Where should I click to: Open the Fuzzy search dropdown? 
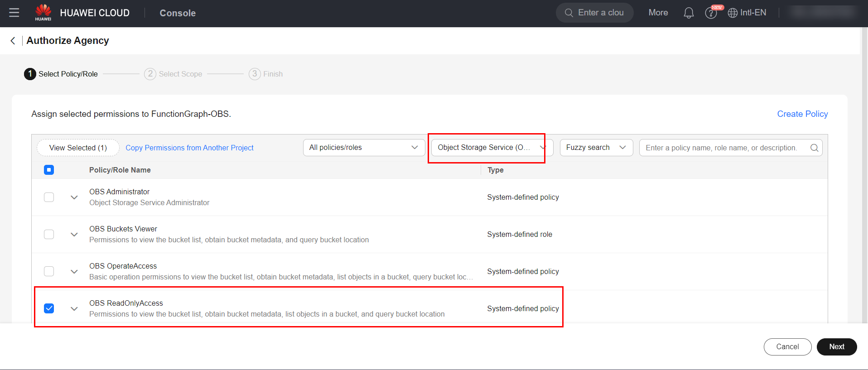(596, 148)
